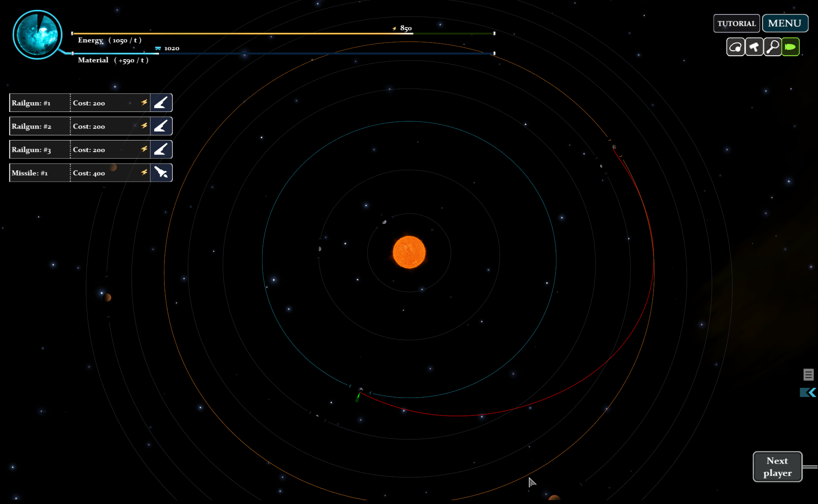Click the Railgun #2 fire icon
Viewport: 818px width, 504px height.
[x=161, y=126]
